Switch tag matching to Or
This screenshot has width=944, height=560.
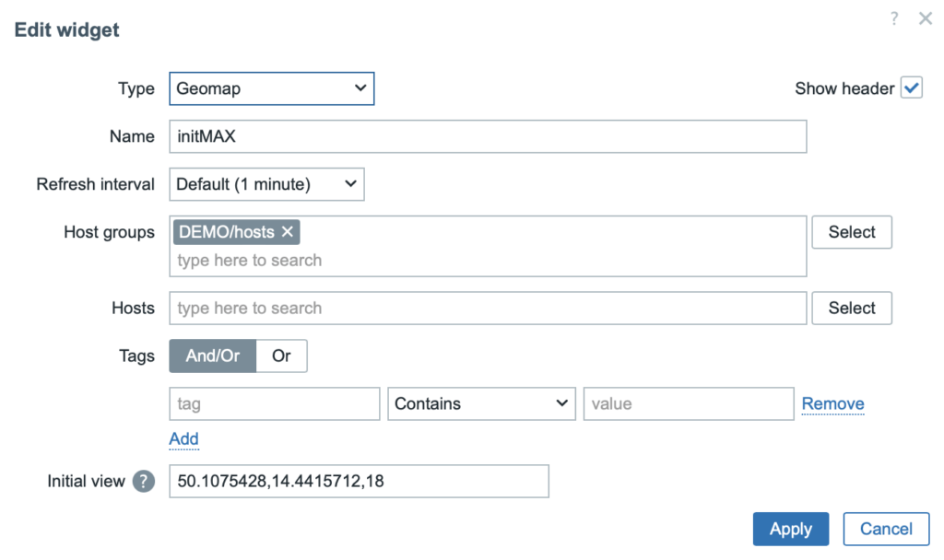tap(281, 356)
